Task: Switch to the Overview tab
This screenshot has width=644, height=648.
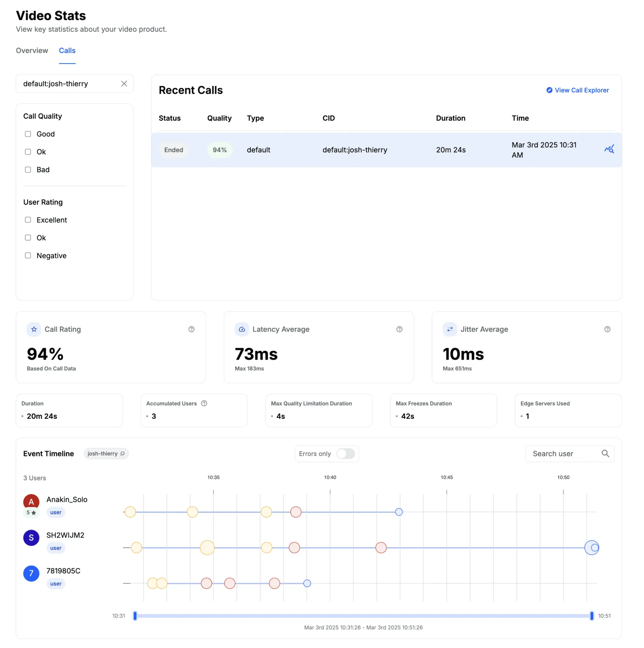Action: pyautogui.click(x=32, y=50)
